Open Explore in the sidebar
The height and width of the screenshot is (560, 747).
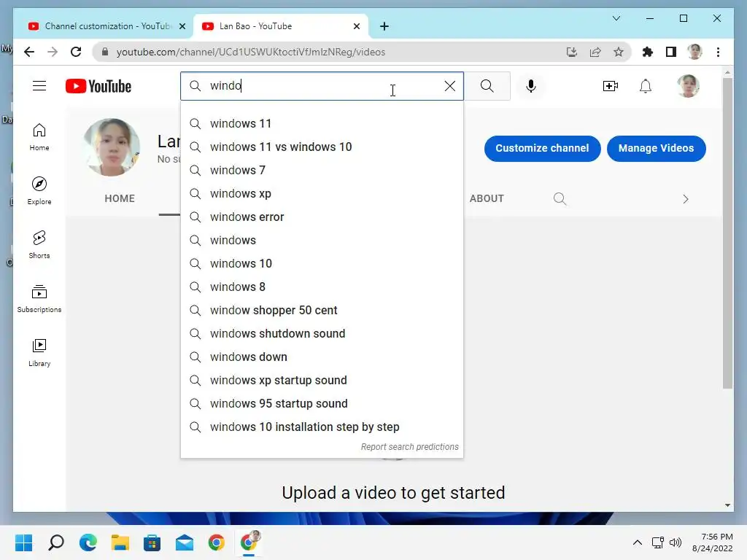(x=39, y=191)
